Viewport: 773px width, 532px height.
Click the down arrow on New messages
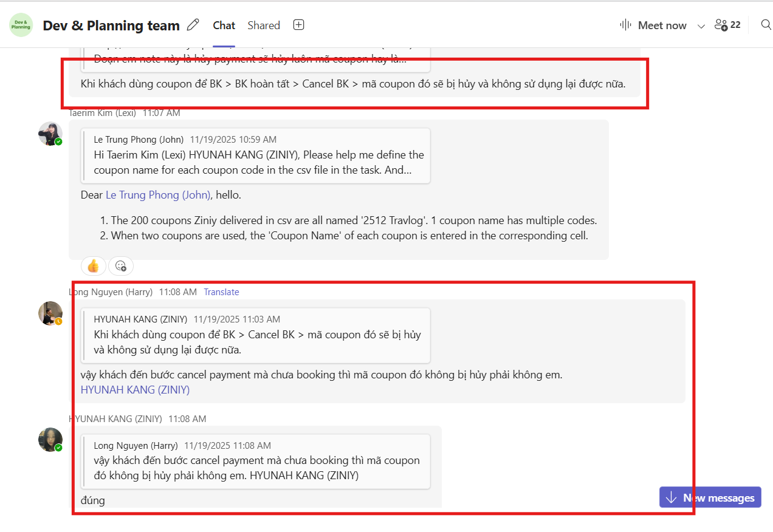tap(672, 498)
